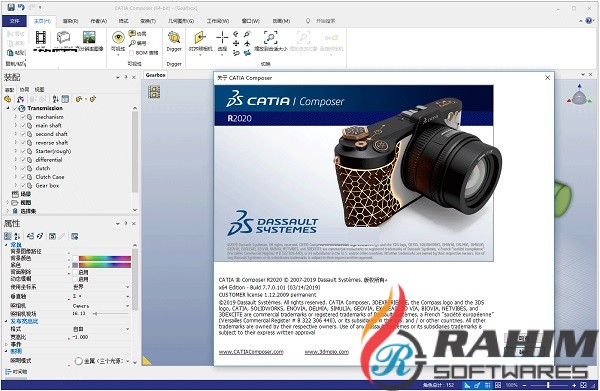Click the filmstrip icon in the viewport corner
600x391 pixels.
pyautogui.click(x=154, y=92)
